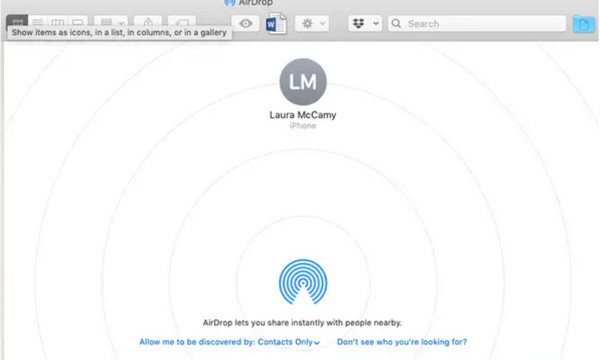Image resolution: width=600 pixels, height=360 pixels.
Task: Open the group-by arrangement dropdown
Action: pyautogui.click(x=111, y=22)
